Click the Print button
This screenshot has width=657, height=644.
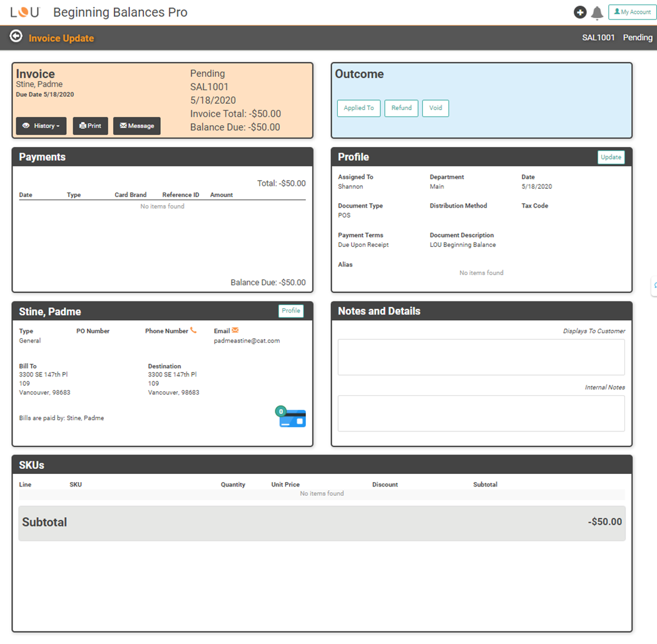tap(91, 126)
